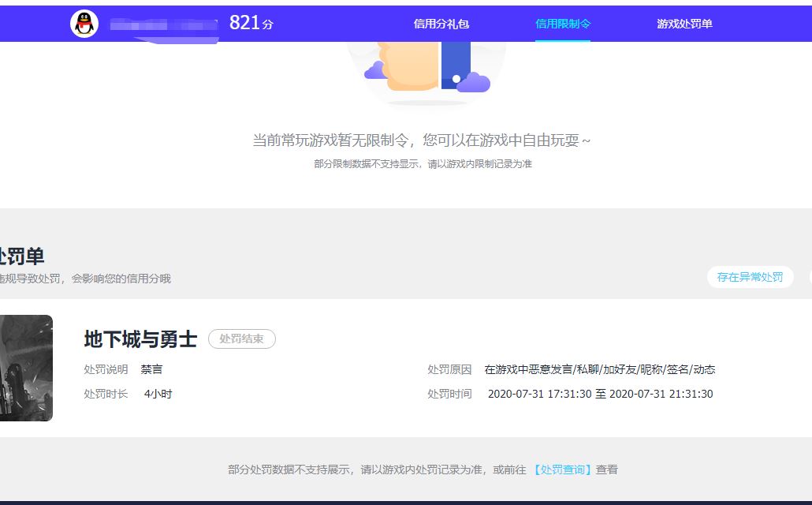Select the 禁言 penalty description text
This screenshot has width=812, height=505.
pos(151,368)
